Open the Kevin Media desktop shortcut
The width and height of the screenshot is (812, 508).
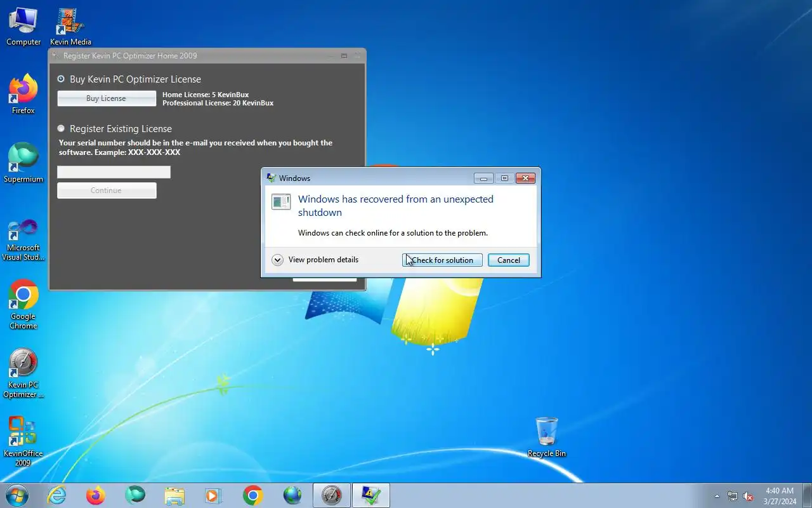point(70,27)
